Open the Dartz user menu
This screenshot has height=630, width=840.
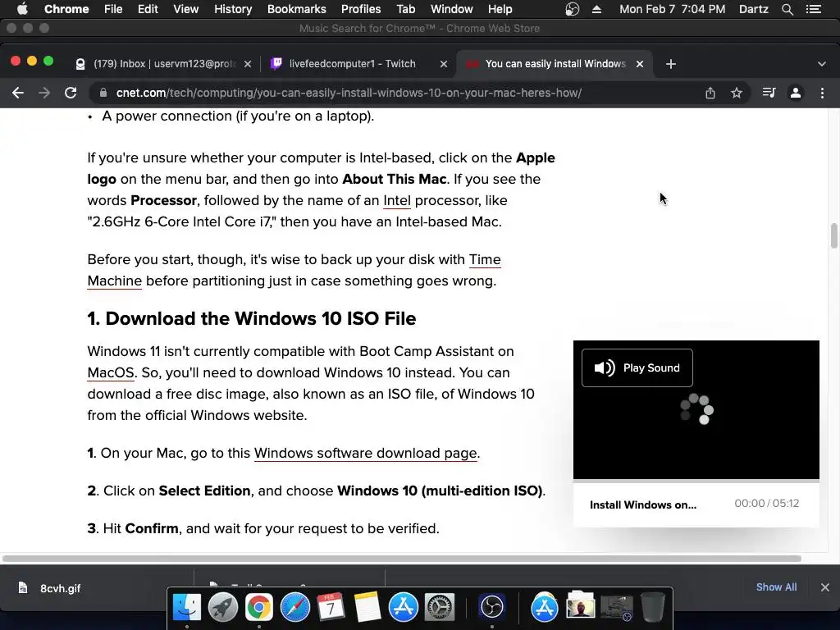click(753, 9)
